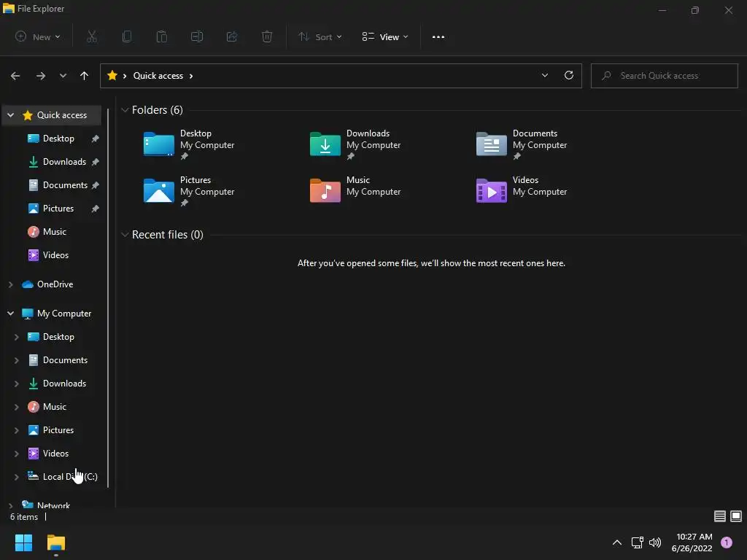
Task: Select pinned Pictures in Quick access sidebar
Action: pos(58,208)
